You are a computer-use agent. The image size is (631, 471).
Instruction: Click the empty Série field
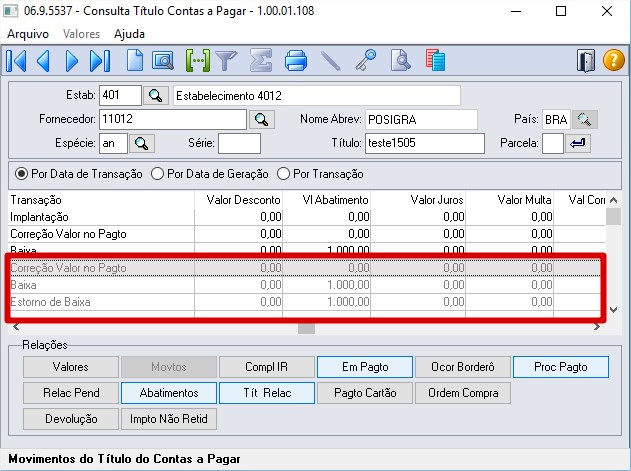tap(239, 144)
